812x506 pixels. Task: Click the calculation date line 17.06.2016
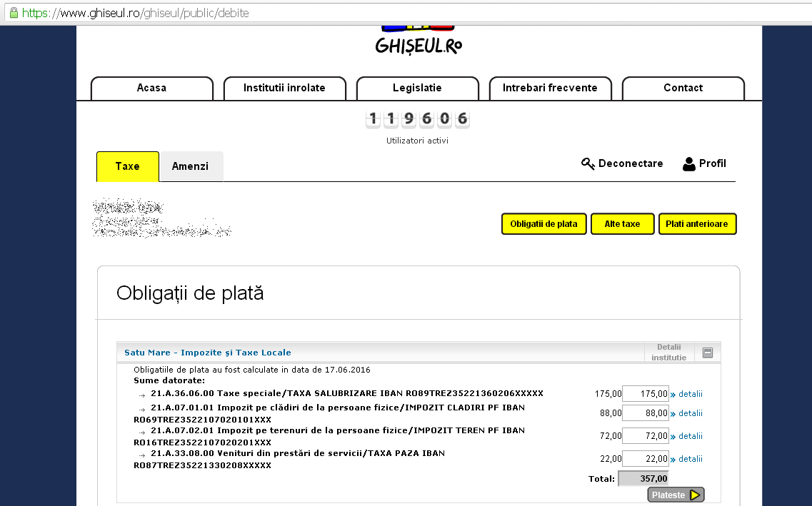point(252,370)
